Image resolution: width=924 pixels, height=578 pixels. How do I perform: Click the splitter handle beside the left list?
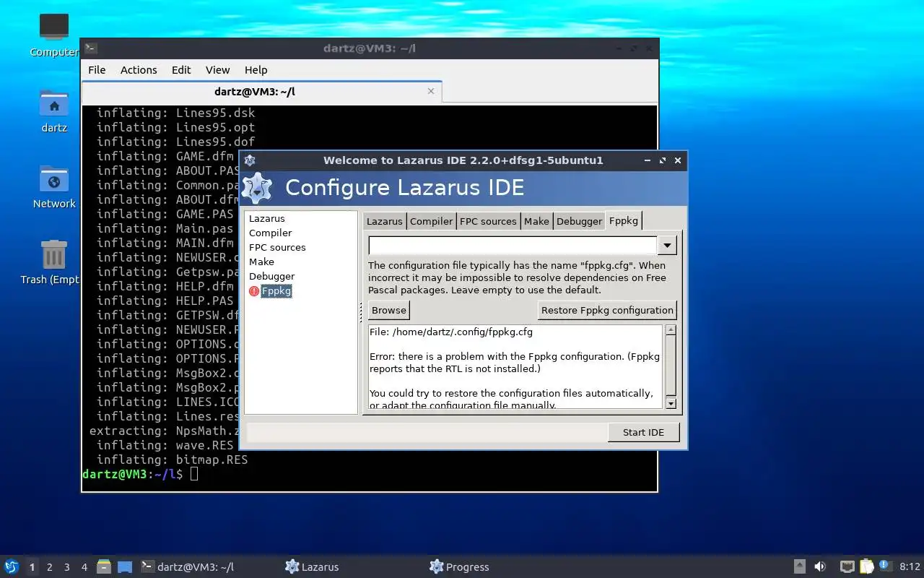click(x=360, y=312)
